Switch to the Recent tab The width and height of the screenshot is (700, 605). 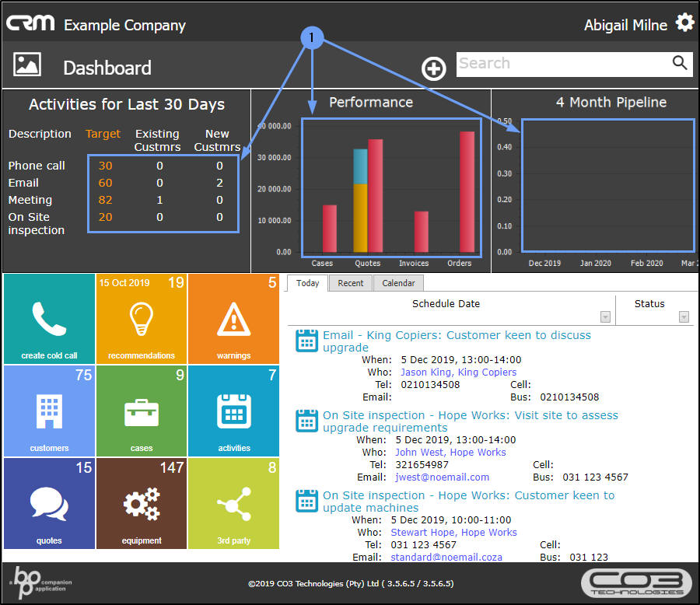(351, 283)
